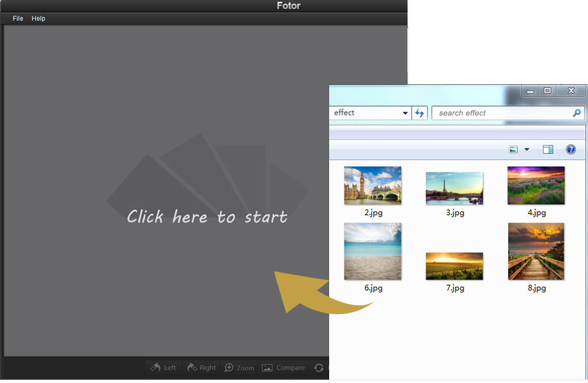Maximize the explorer window

(x=547, y=91)
